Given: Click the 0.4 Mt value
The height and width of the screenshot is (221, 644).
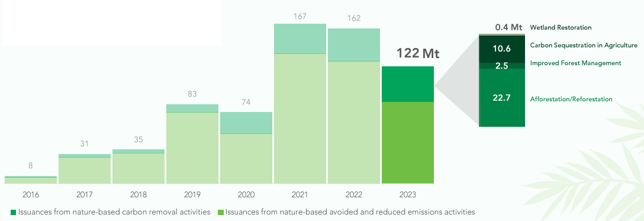Looking at the screenshot, I should tap(508, 27).
